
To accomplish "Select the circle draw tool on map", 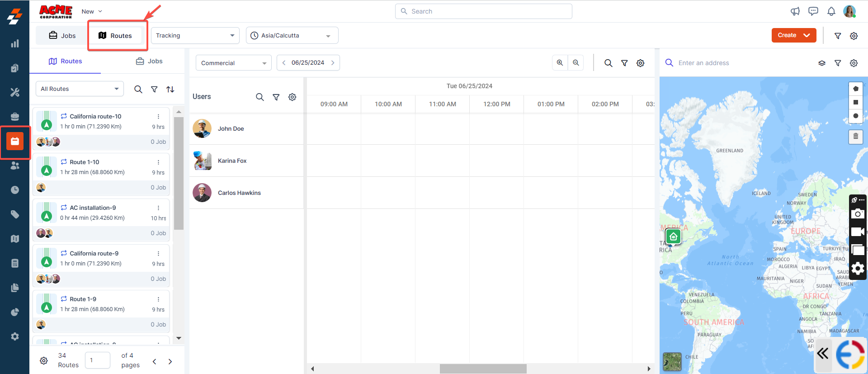I will 855,116.
